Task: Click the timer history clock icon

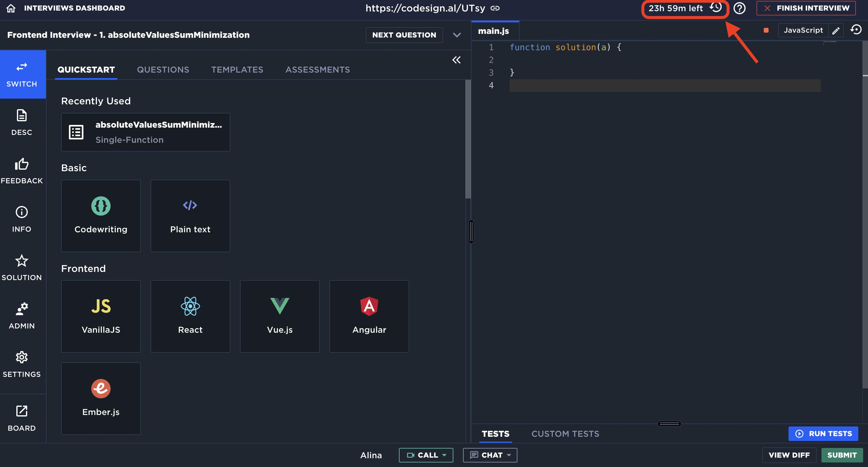Action: [716, 8]
